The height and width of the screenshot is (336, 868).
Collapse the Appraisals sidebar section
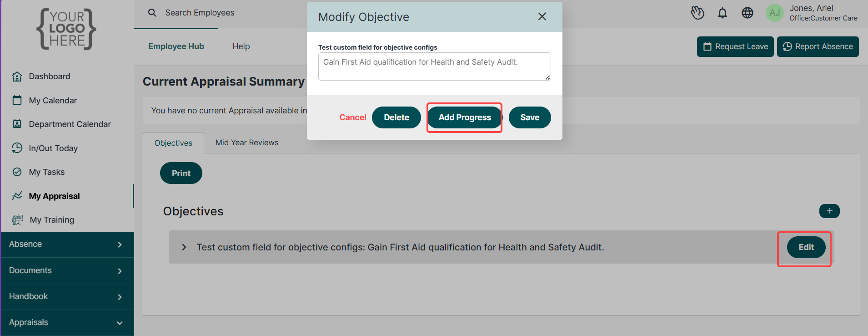click(x=67, y=323)
